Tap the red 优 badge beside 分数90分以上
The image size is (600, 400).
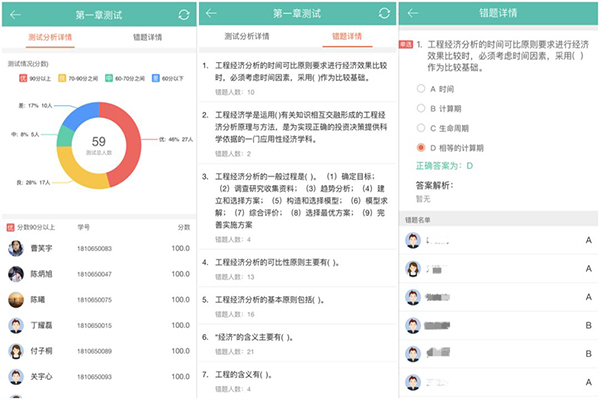coord(10,227)
